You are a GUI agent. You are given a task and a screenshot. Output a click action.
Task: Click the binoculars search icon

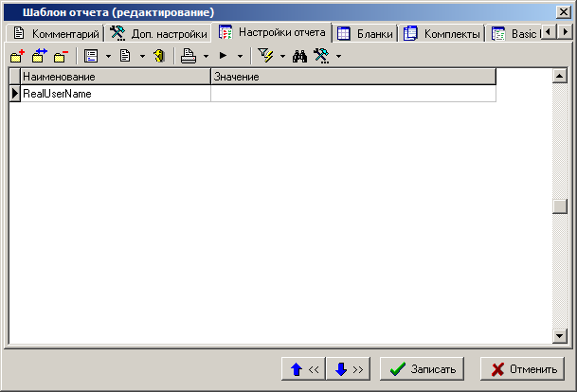coord(300,56)
